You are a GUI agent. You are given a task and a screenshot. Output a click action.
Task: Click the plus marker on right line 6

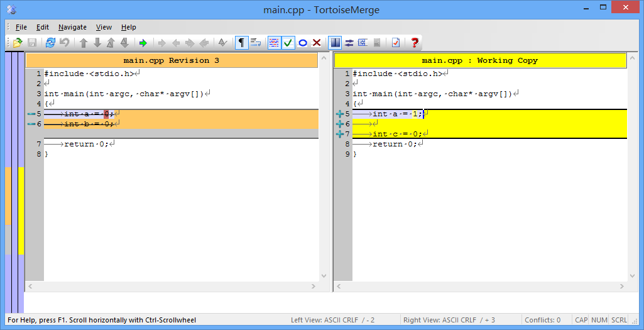tap(340, 124)
